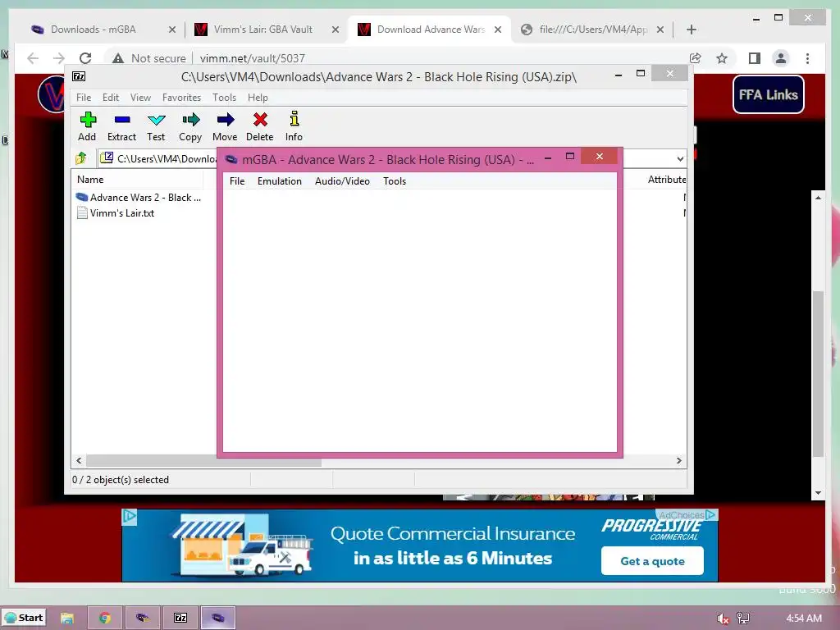Open File Explorer from the taskbar
Image resolution: width=840 pixels, height=630 pixels.
coord(67,618)
